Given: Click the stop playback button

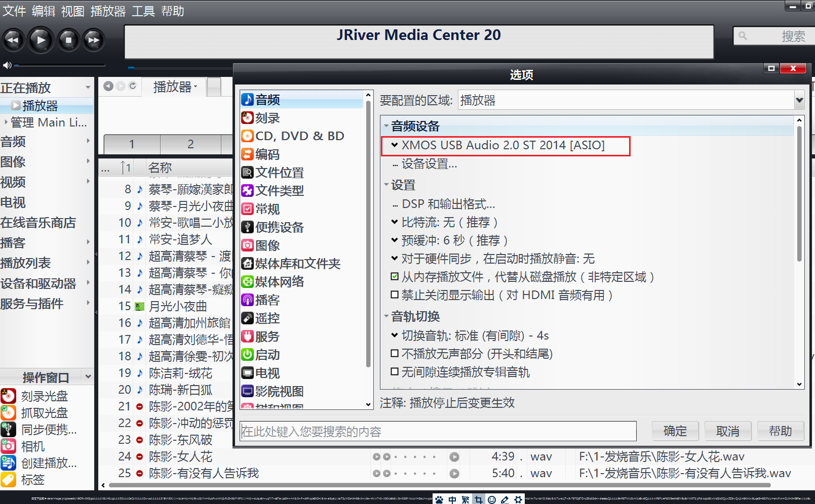Looking at the screenshot, I should tap(68, 40).
